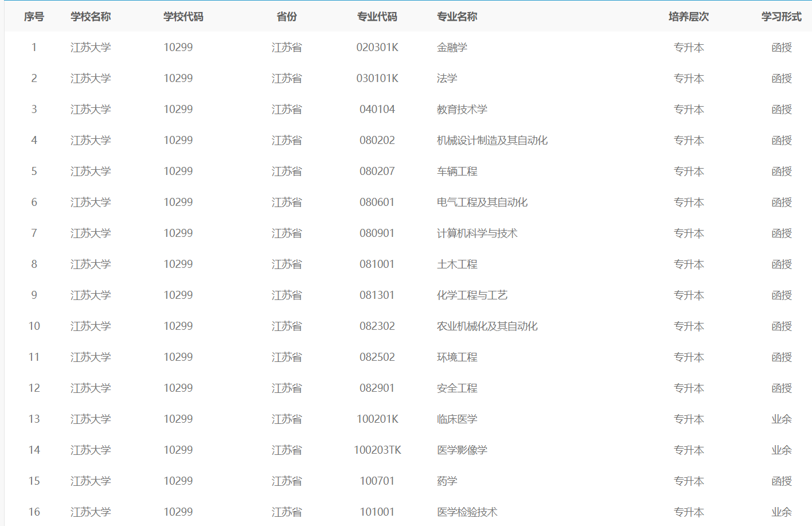Click major code 081301

click(x=377, y=295)
